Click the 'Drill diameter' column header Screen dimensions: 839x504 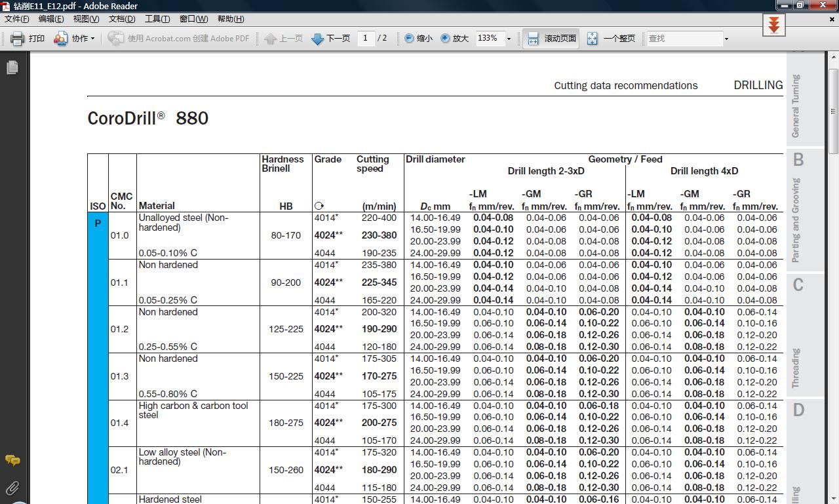[435, 159]
